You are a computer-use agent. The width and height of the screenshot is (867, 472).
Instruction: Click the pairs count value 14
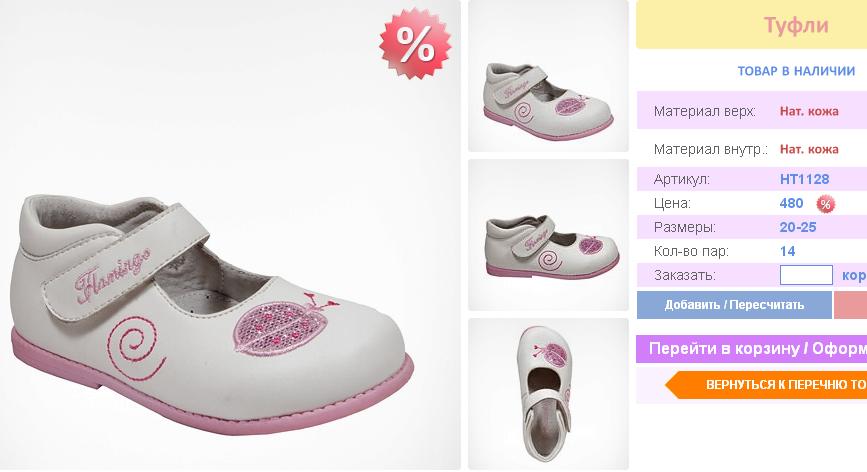pos(787,251)
